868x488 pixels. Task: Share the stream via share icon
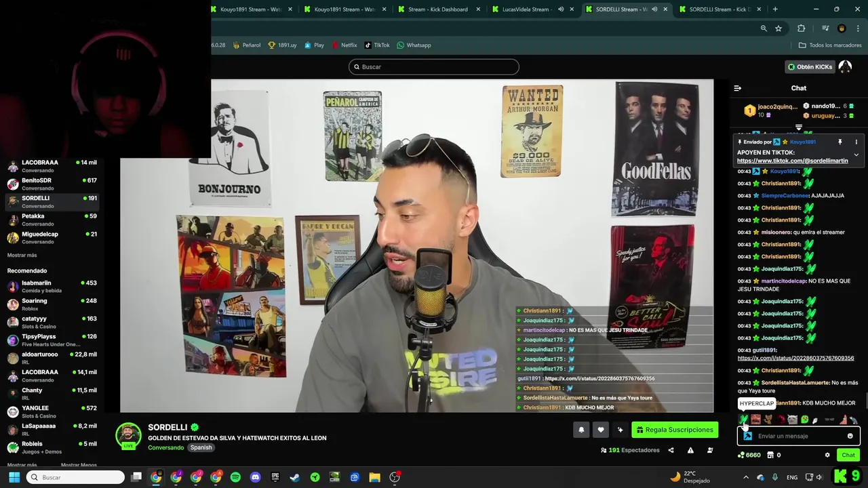(671, 450)
